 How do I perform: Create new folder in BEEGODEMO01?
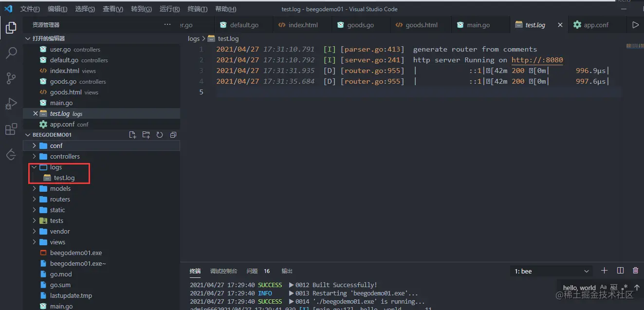coord(146,135)
